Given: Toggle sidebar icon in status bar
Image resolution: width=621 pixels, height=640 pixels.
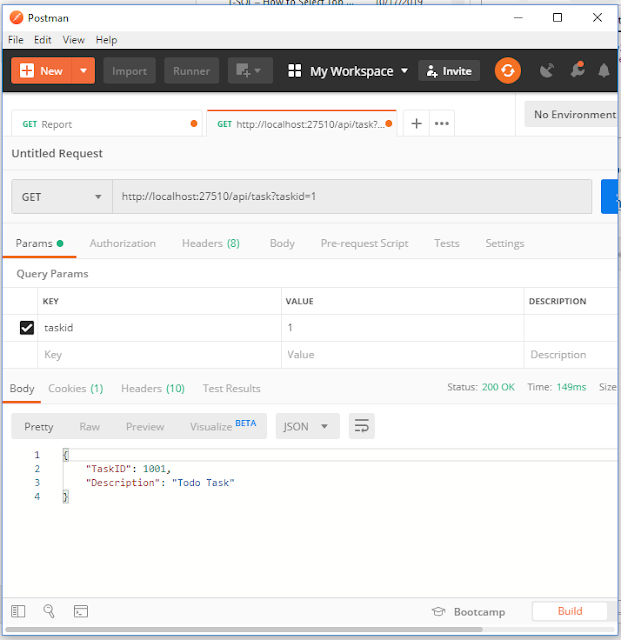Looking at the screenshot, I should (18, 611).
